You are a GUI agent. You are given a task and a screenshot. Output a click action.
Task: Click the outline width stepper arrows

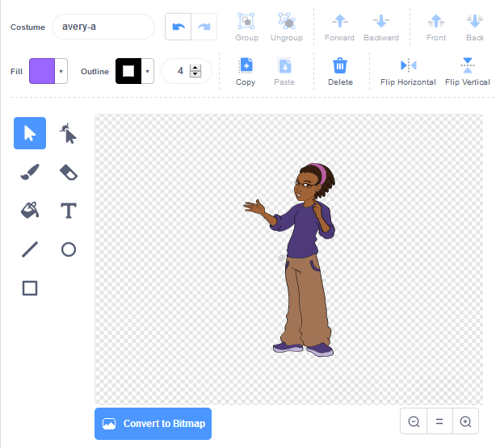coord(195,71)
